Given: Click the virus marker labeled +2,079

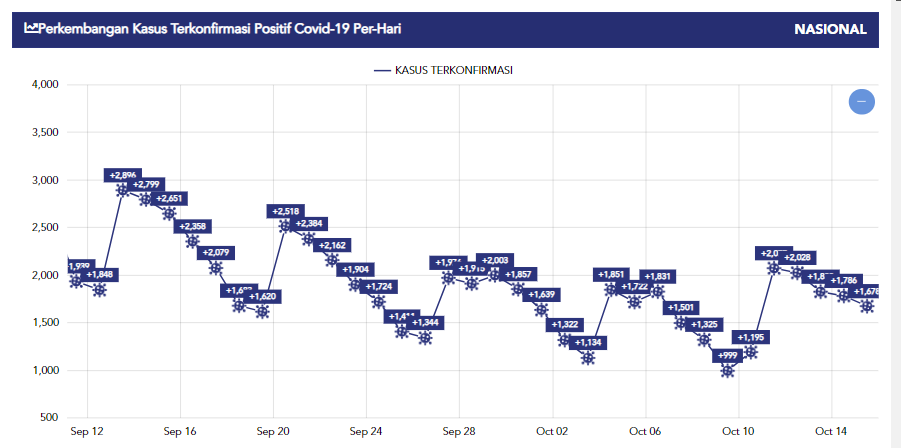Looking at the screenshot, I should tap(215, 268).
